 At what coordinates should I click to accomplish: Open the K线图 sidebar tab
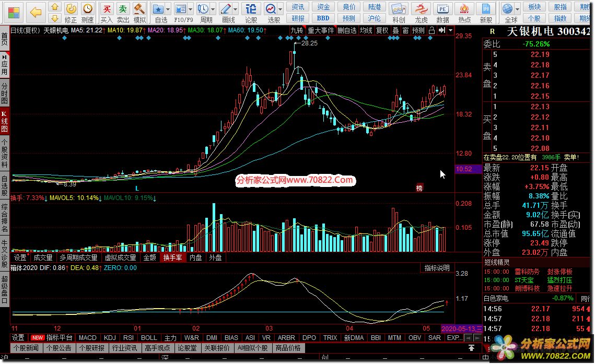(x=5, y=121)
